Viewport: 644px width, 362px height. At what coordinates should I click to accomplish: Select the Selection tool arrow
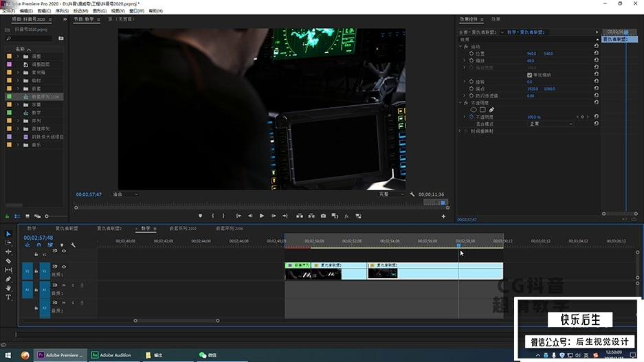[8, 234]
